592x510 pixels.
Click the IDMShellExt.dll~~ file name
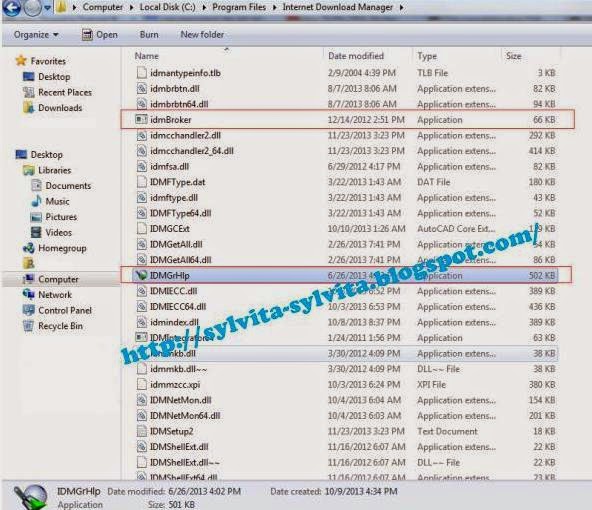[184, 462]
